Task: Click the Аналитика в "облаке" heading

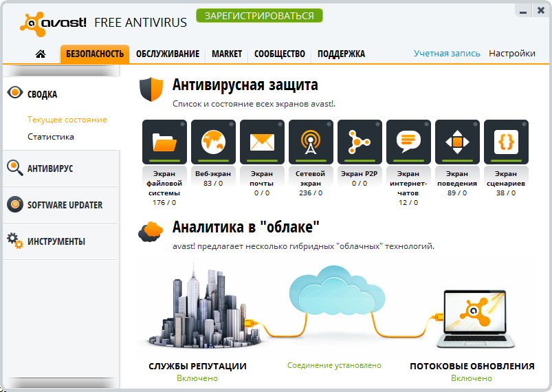Action: point(246,227)
